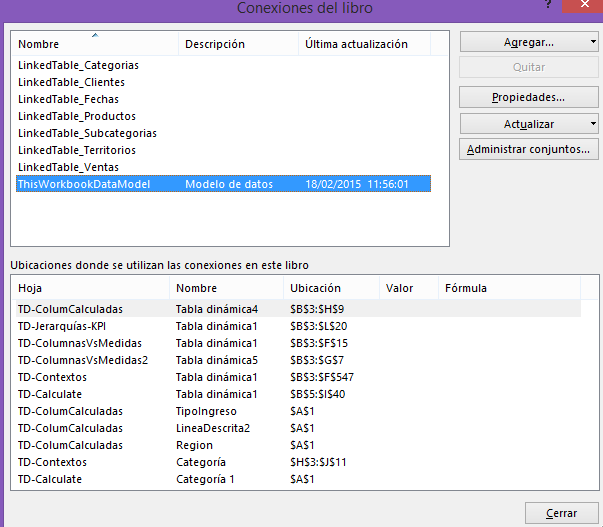Select LinkedTable_Productos in the list

pyautogui.click(x=76, y=116)
